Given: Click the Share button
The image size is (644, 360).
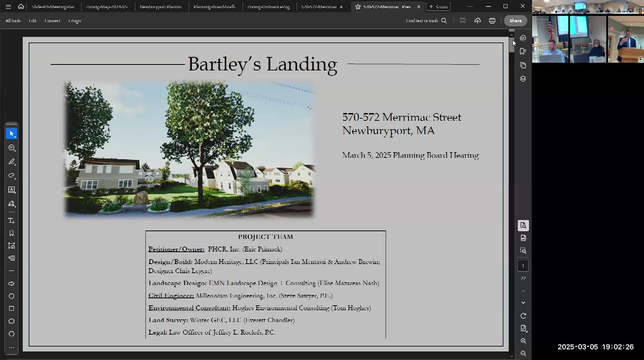Looking at the screenshot, I should click(x=516, y=21).
